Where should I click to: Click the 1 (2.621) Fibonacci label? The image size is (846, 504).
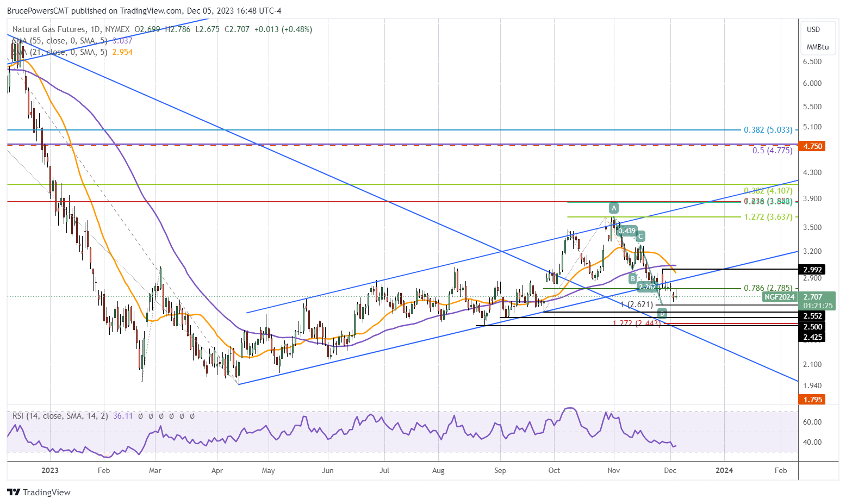click(x=637, y=304)
